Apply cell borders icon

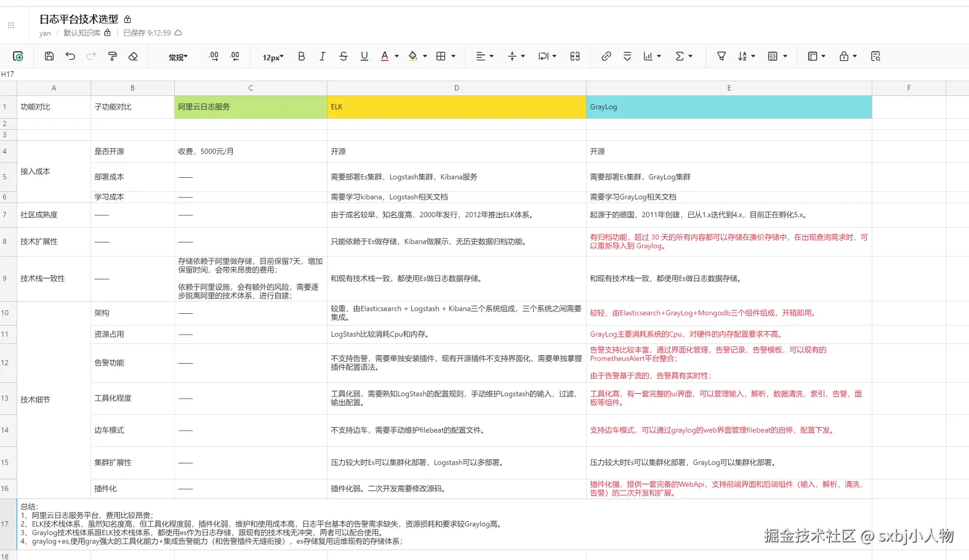pos(441,57)
